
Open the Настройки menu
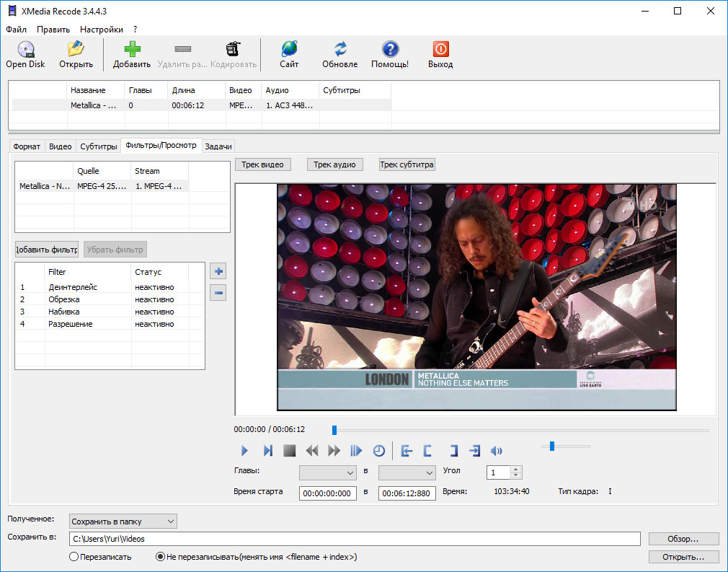pos(101,30)
